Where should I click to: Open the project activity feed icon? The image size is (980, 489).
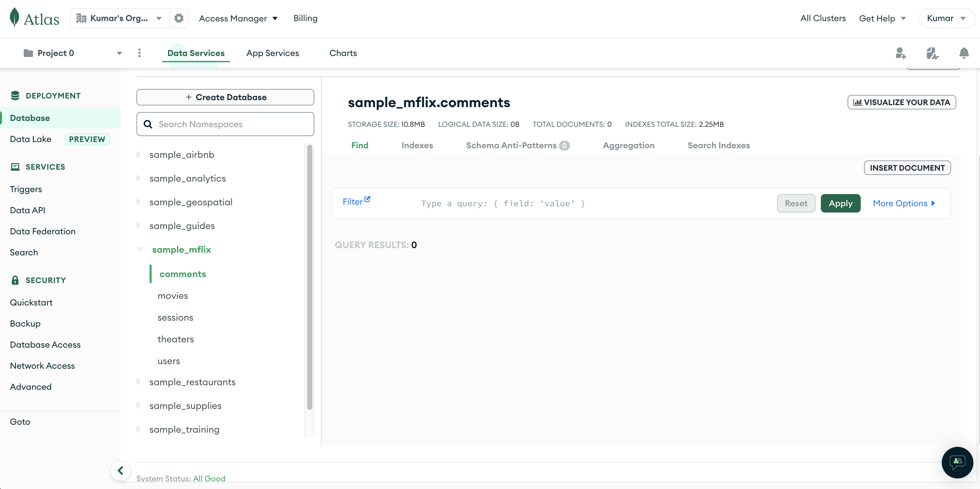(x=933, y=53)
